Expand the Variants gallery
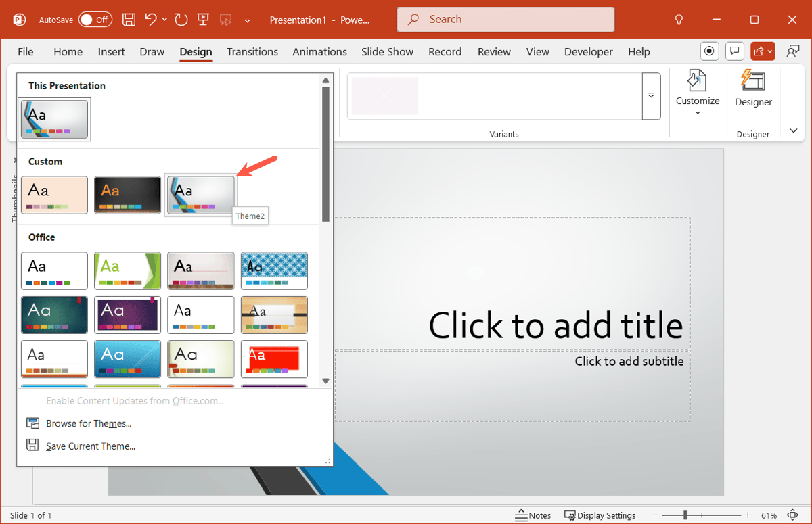812x524 pixels. tap(651, 96)
